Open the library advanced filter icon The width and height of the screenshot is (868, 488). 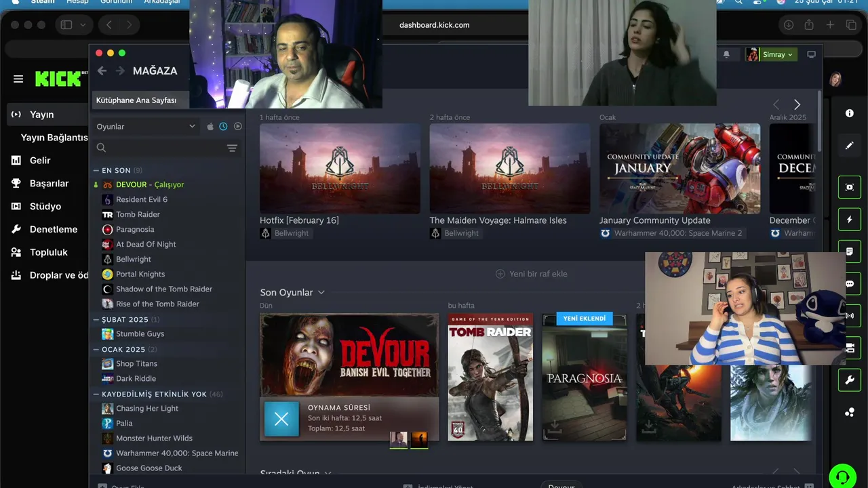[232, 148]
